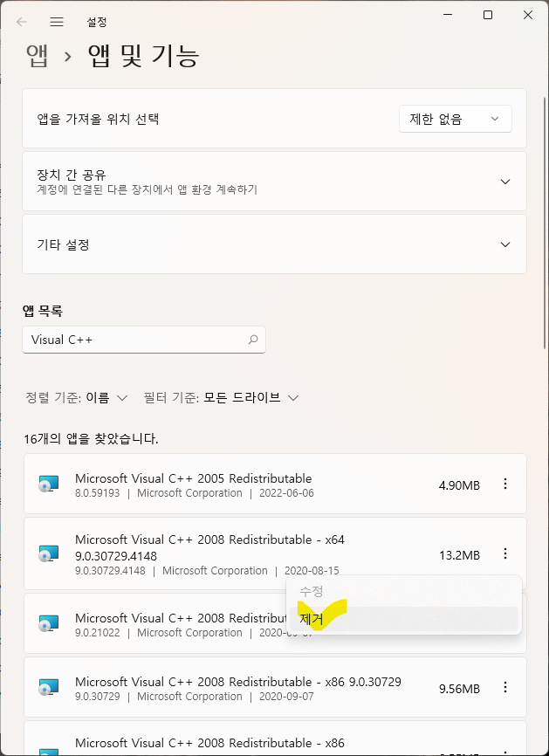Close the Settings window
Screen dimensions: 549x756
(x=528, y=15)
